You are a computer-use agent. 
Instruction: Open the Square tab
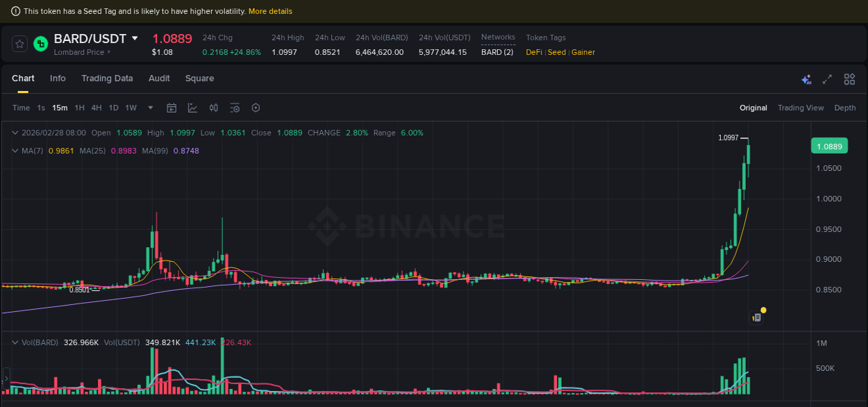(199, 78)
